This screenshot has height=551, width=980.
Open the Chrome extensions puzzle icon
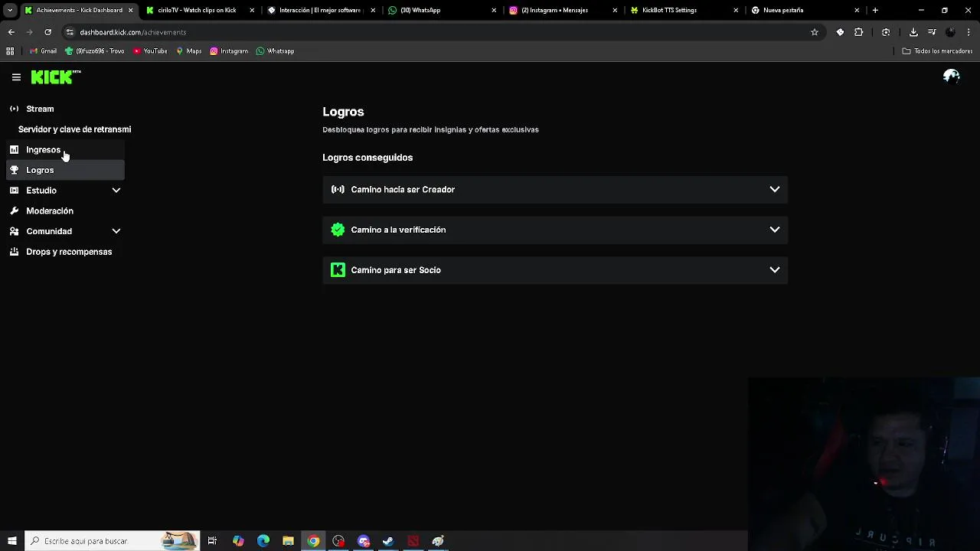pyautogui.click(x=858, y=32)
